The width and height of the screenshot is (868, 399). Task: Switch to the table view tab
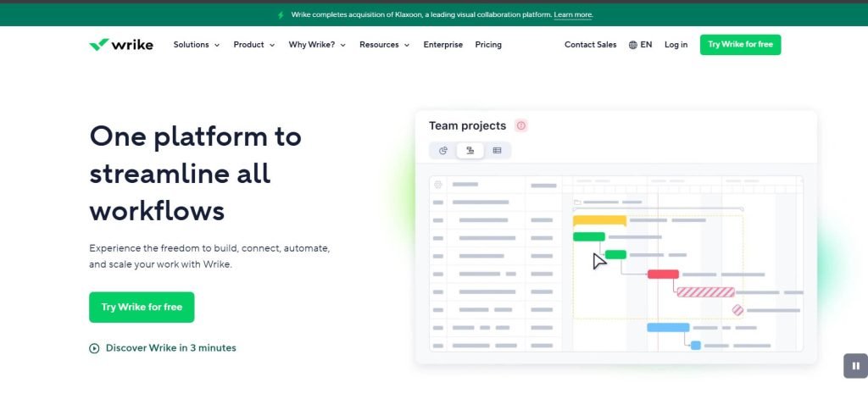coord(497,151)
